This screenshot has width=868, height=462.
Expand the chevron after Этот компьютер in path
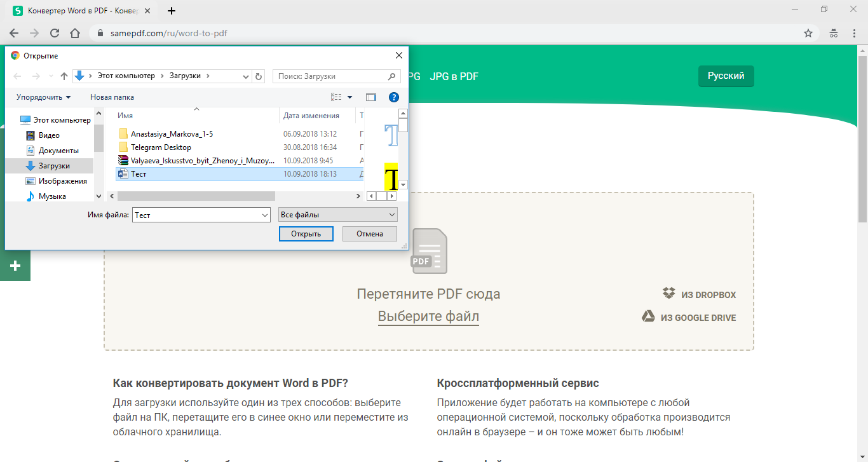pos(162,76)
